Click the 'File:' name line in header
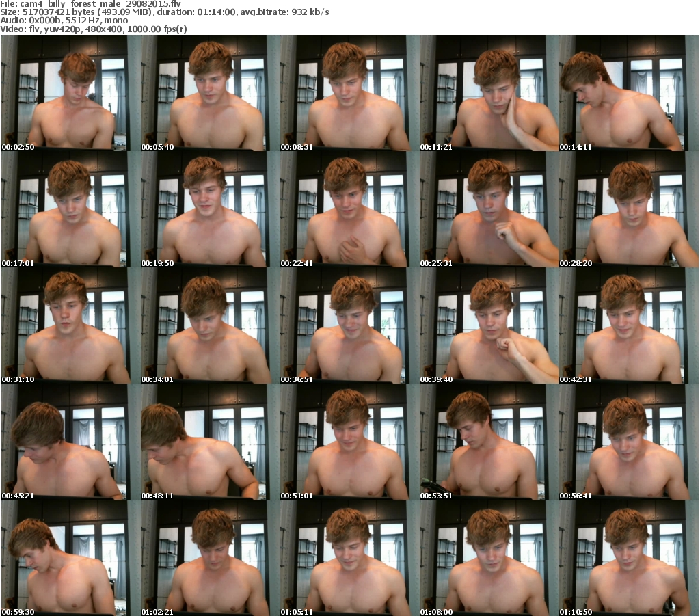The width and height of the screenshot is (700, 616). pos(91,4)
